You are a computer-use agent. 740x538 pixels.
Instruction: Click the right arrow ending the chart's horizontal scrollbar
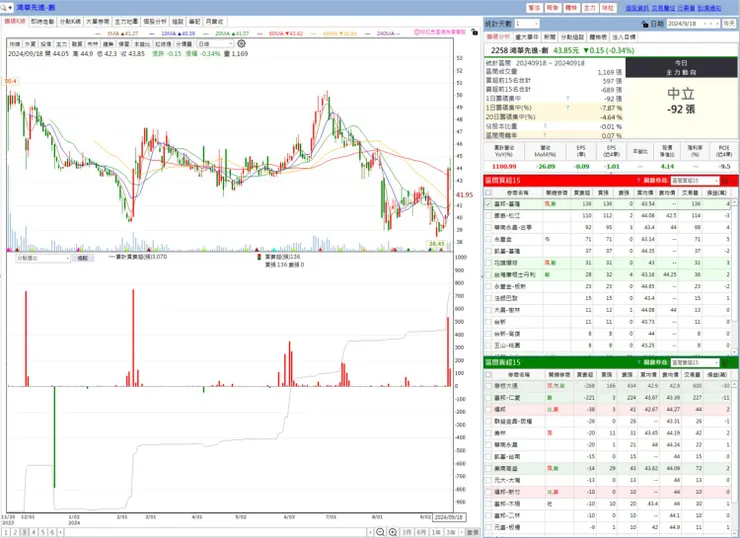pyautogui.click(x=370, y=532)
